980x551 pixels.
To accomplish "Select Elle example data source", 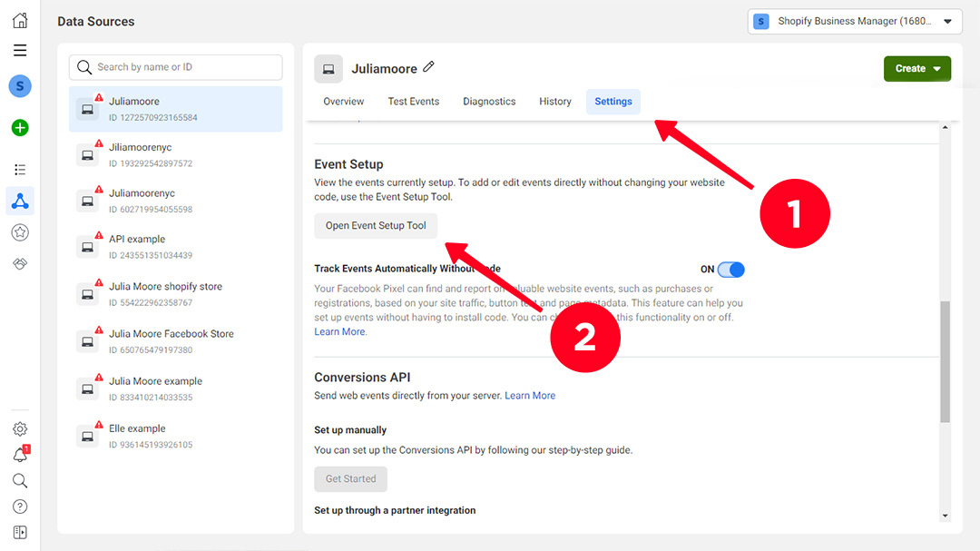I will pos(176,436).
